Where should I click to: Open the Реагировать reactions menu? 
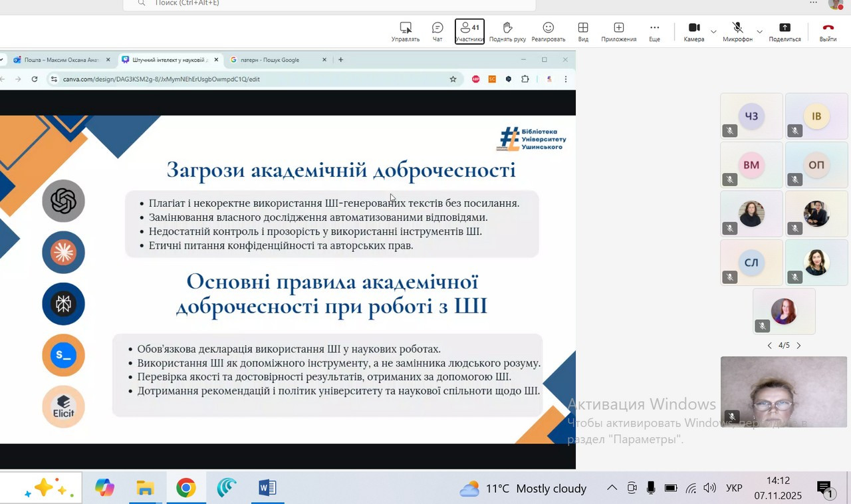(x=548, y=31)
